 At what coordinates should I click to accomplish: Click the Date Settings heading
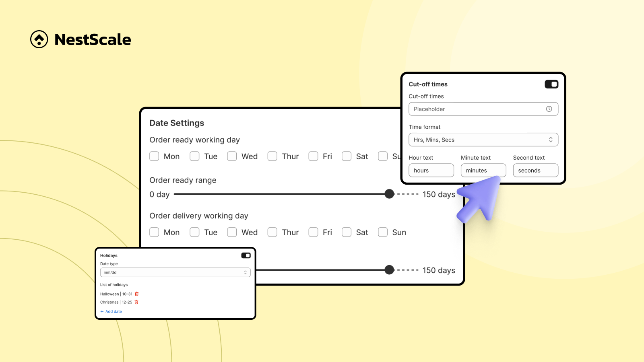[x=177, y=123]
